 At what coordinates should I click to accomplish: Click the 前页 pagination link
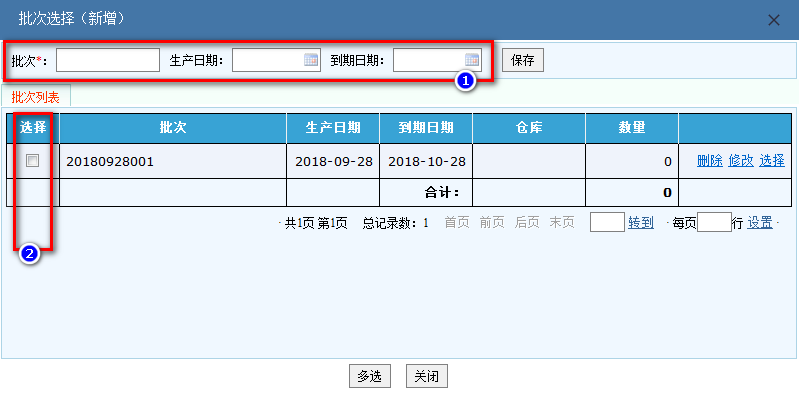click(492, 223)
